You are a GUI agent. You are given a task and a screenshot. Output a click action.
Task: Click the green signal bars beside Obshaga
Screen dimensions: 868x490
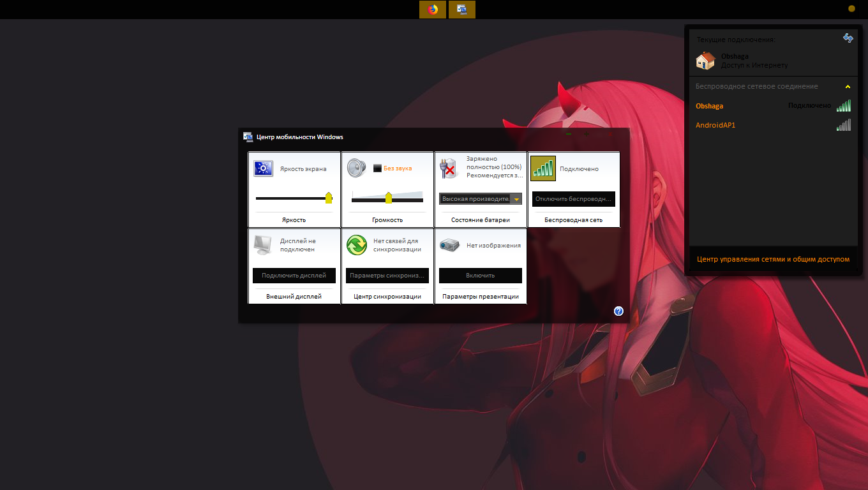point(844,106)
